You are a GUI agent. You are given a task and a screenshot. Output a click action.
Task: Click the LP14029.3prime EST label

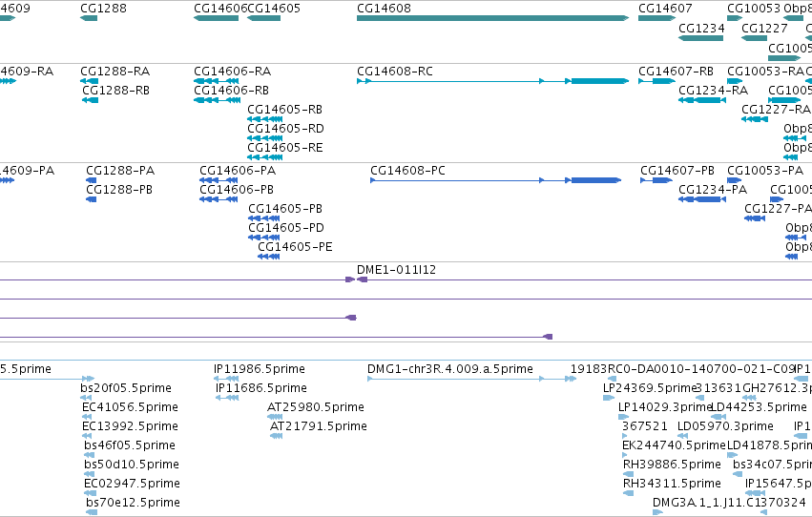pyautogui.click(x=665, y=408)
